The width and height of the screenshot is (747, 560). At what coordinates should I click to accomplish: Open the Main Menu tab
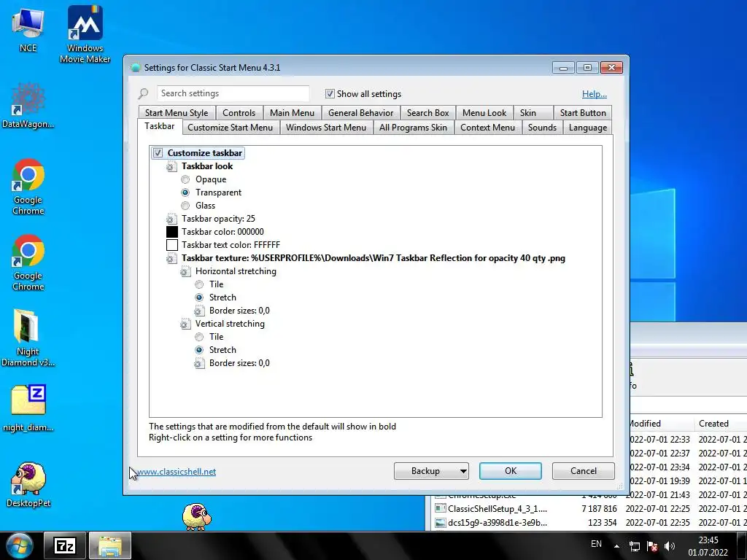pyautogui.click(x=292, y=113)
